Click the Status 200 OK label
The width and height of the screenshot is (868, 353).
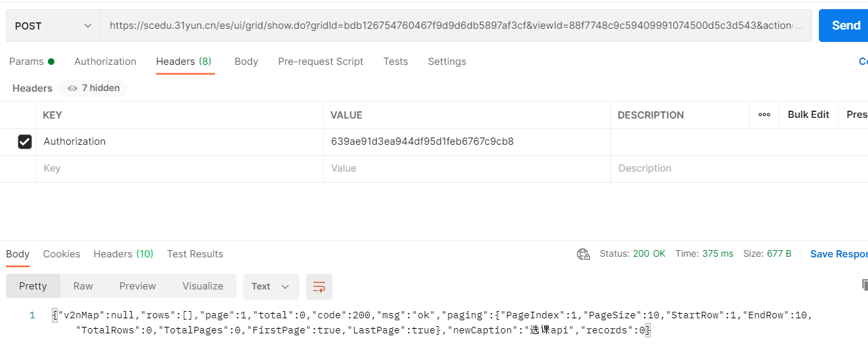(632, 253)
